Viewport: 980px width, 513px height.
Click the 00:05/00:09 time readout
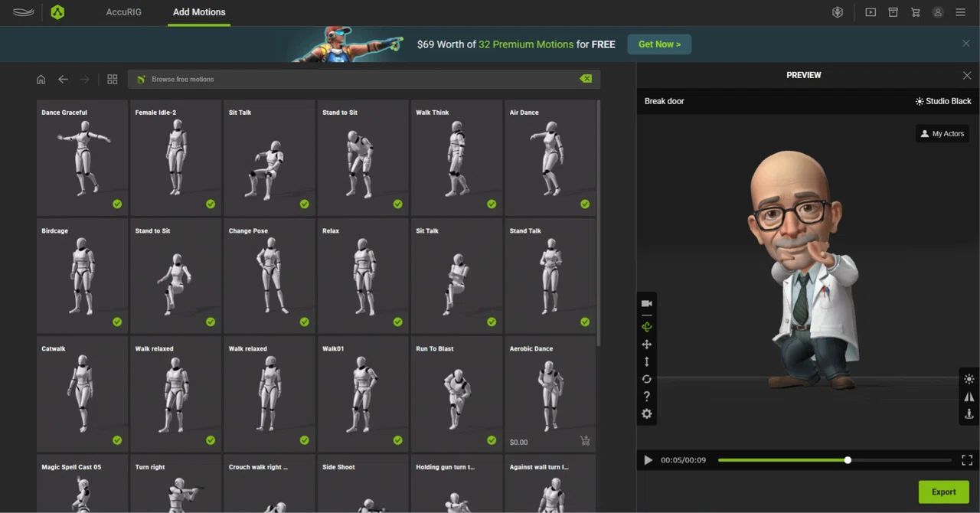[x=684, y=460]
